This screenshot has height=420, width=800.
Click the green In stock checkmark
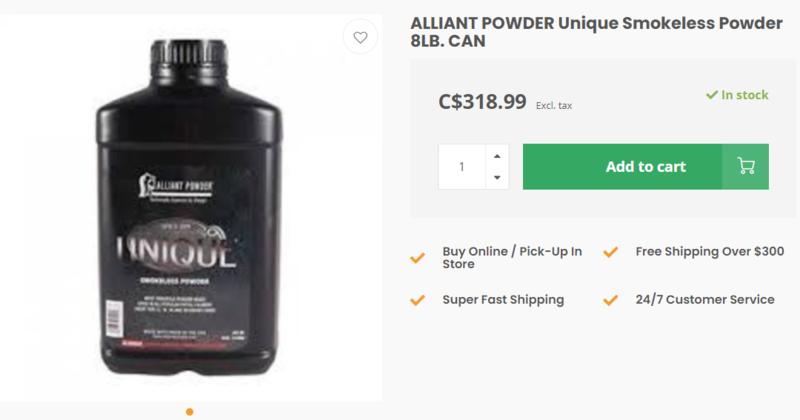tap(712, 95)
